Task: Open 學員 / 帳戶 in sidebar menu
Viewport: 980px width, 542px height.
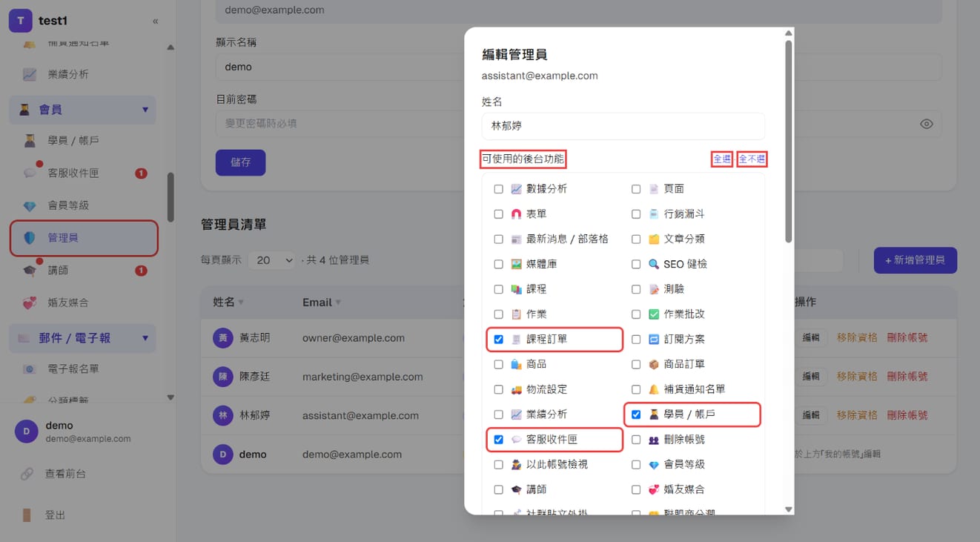Action: (x=83, y=140)
